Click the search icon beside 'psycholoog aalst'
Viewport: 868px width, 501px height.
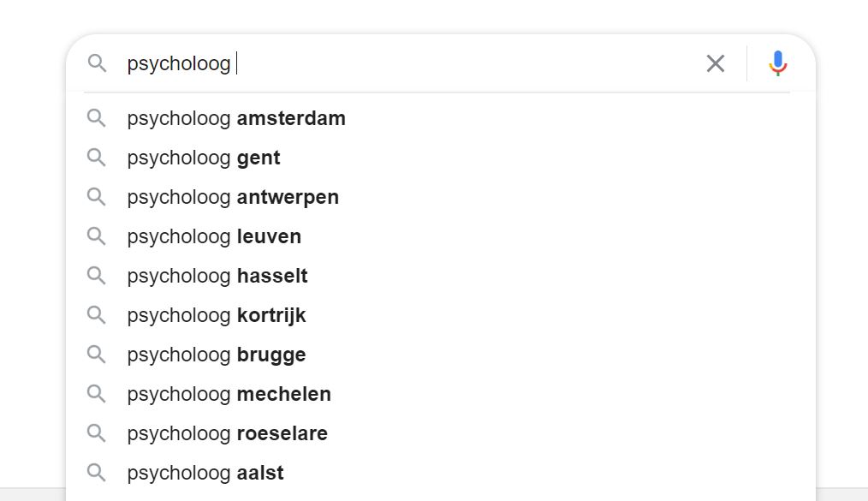97,473
